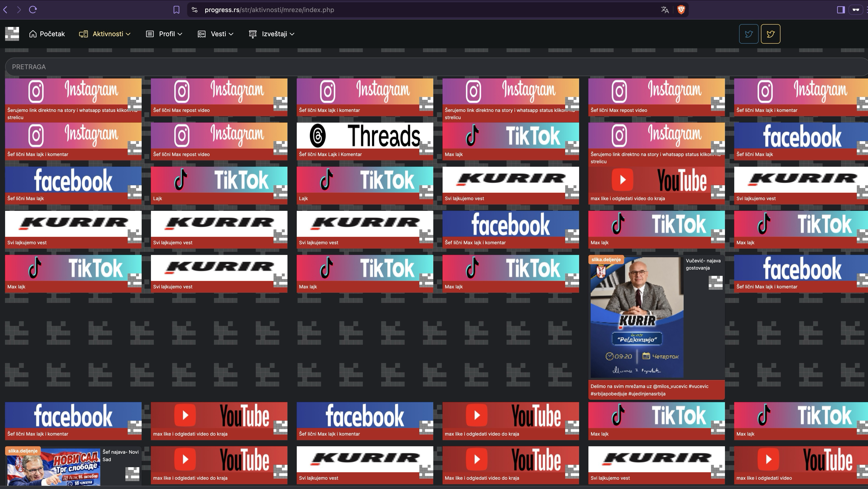Screen dimensions: 868x489
Task: Open the Threads card Šef lični Max Lajk i Komentar
Action: 365,141
